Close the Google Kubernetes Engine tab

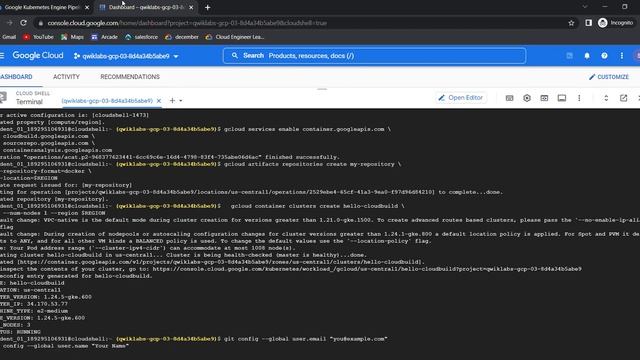tap(87, 7)
